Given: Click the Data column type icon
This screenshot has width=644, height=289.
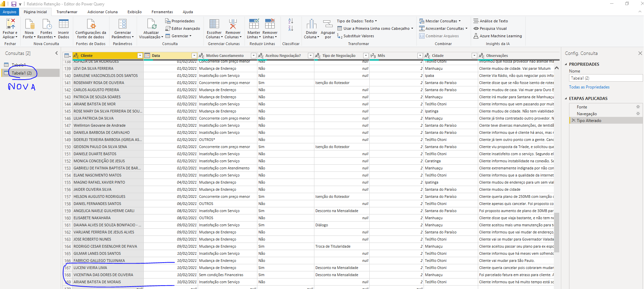Looking at the screenshot, I should [x=147, y=56].
